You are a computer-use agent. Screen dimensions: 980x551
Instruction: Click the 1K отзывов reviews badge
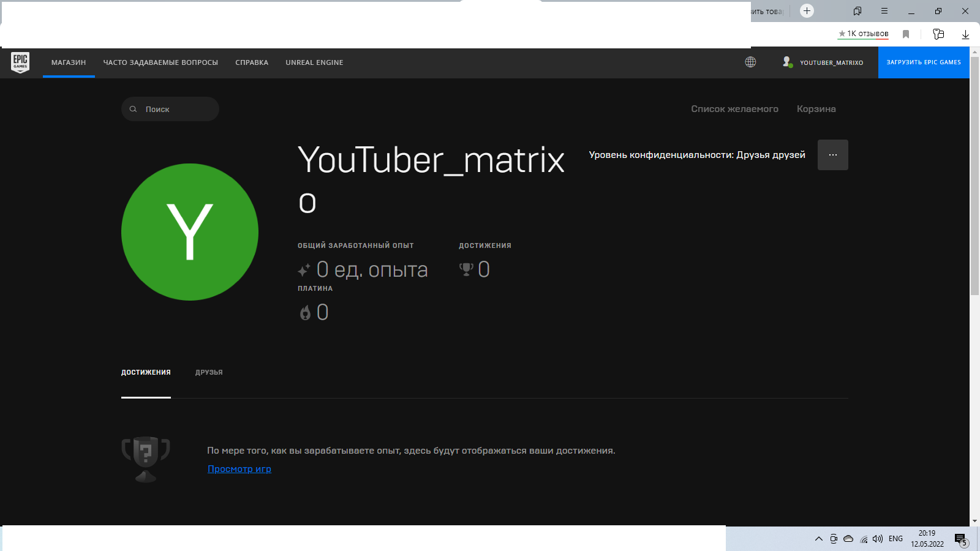863,34
